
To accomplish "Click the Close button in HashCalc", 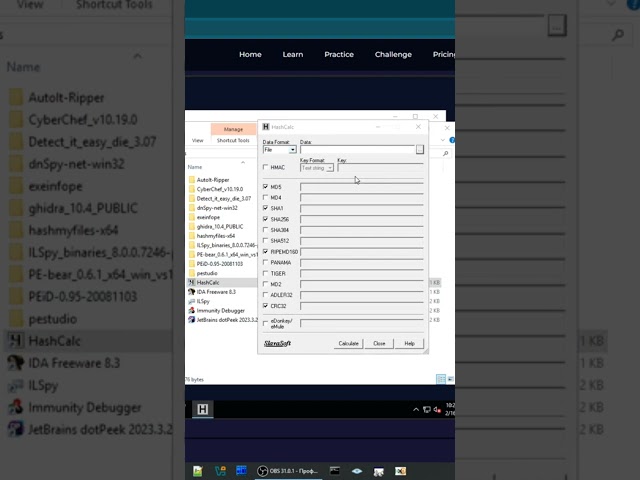I will (379, 343).
